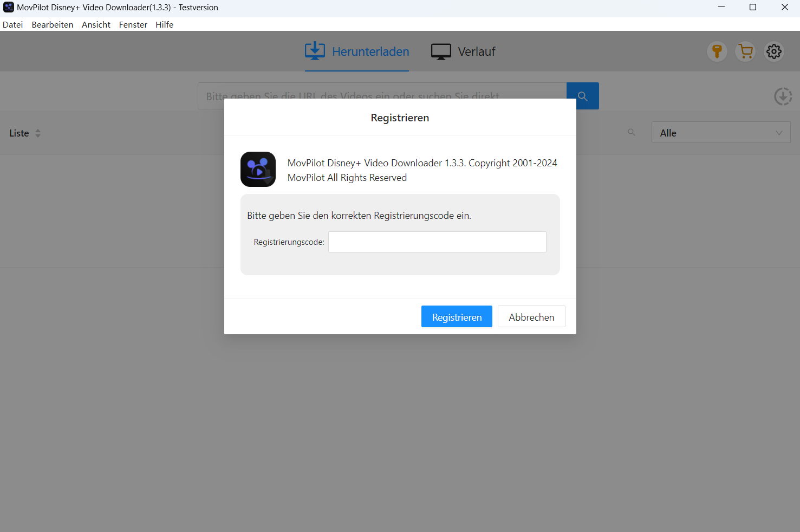800x532 pixels.
Task: Switch to the Herunterladen tab
Action: click(357, 51)
